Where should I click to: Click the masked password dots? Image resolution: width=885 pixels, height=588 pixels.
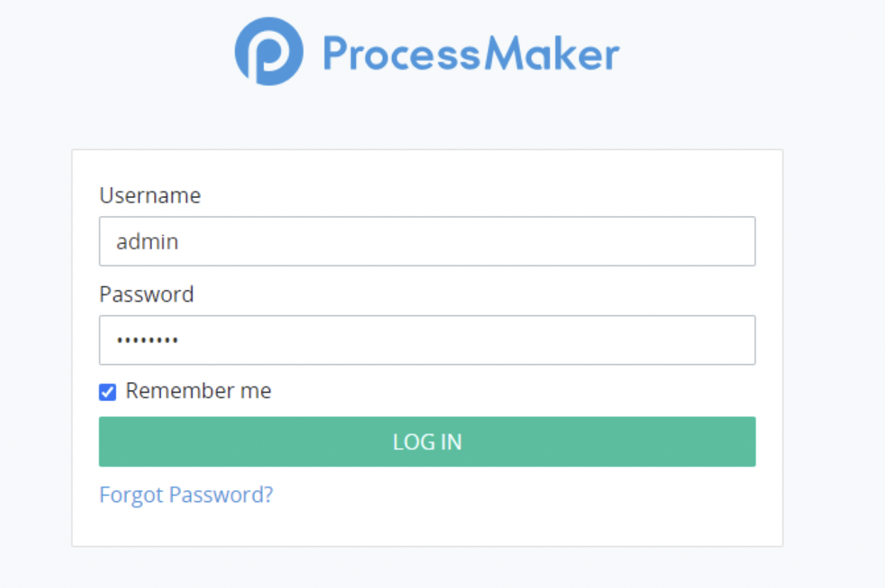148,341
